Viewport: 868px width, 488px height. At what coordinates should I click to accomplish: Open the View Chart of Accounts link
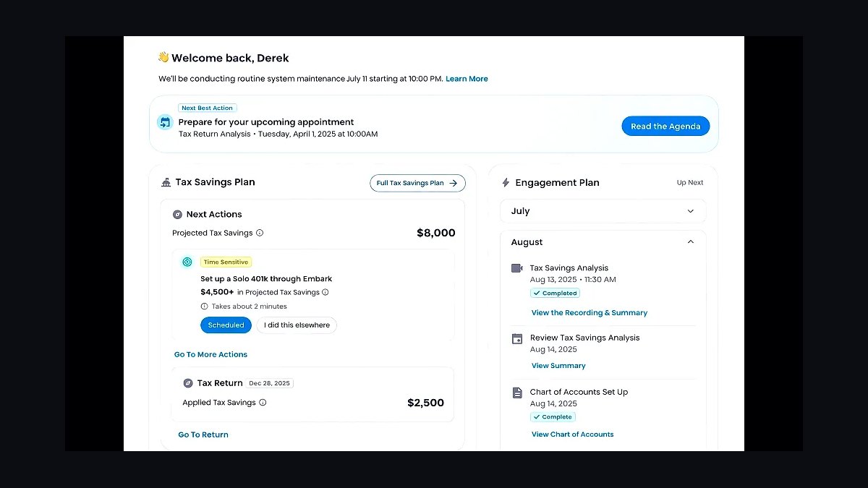572,435
